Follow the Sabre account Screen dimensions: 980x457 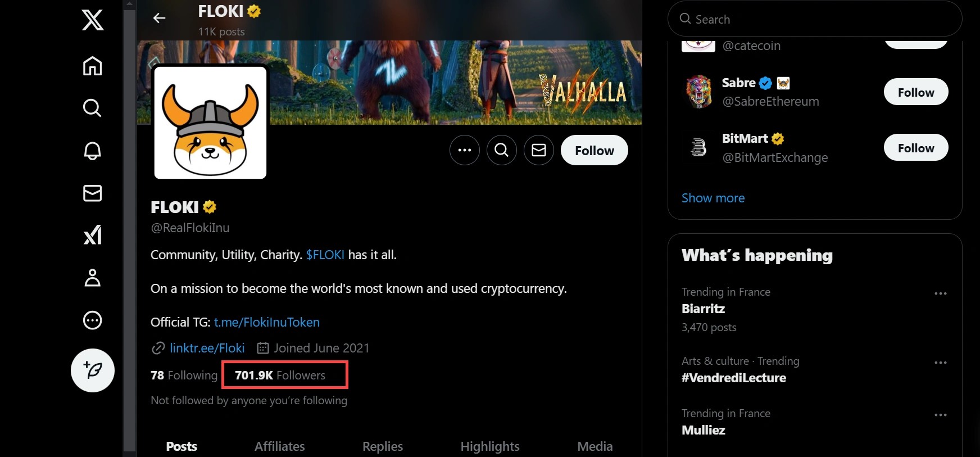pos(915,92)
